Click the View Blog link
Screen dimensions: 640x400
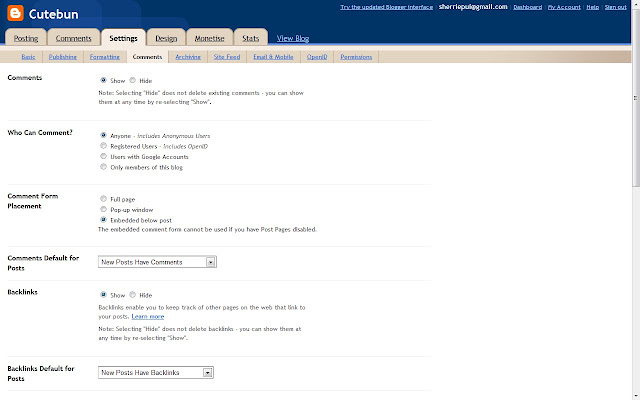pyautogui.click(x=293, y=38)
